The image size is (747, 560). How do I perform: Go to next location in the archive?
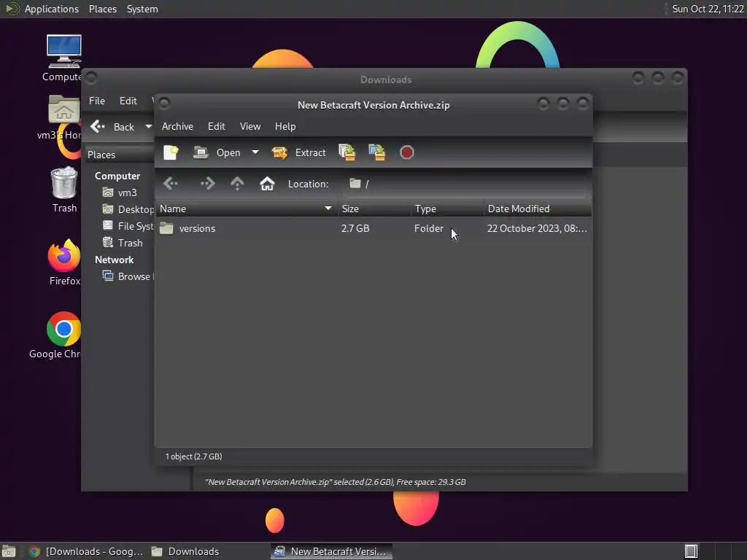coord(208,183)
